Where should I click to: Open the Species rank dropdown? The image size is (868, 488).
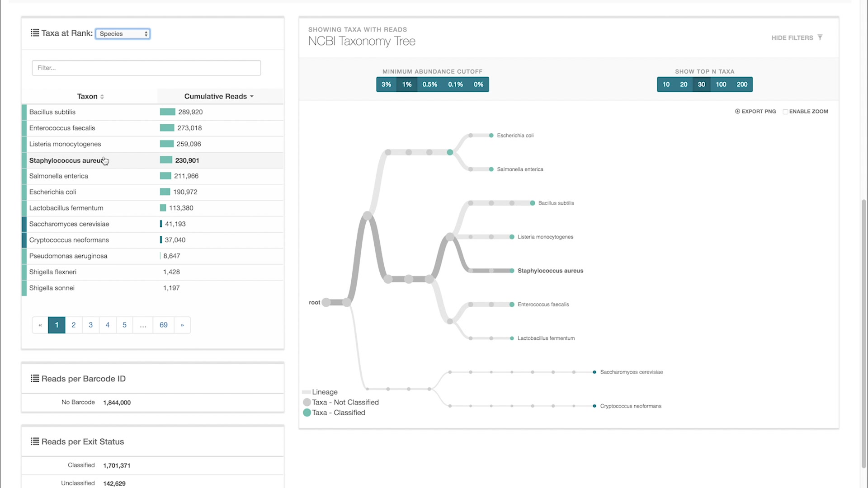(123, 33)
